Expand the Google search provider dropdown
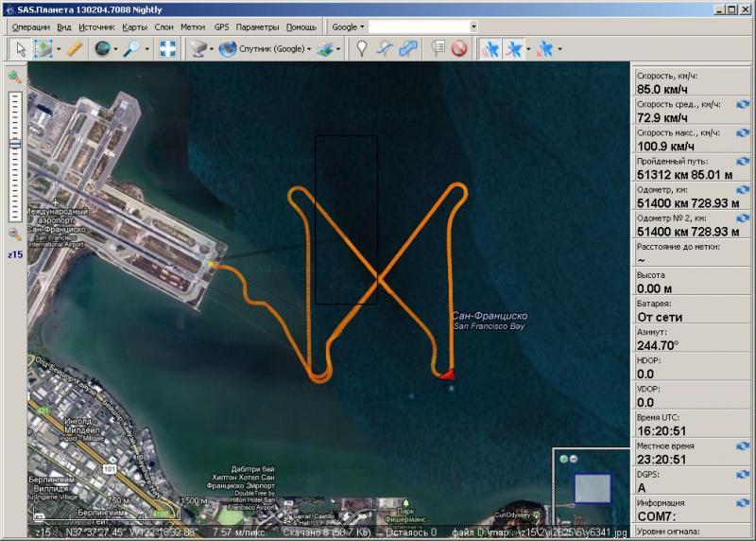 pyautogui.click(x=346, y=27)
